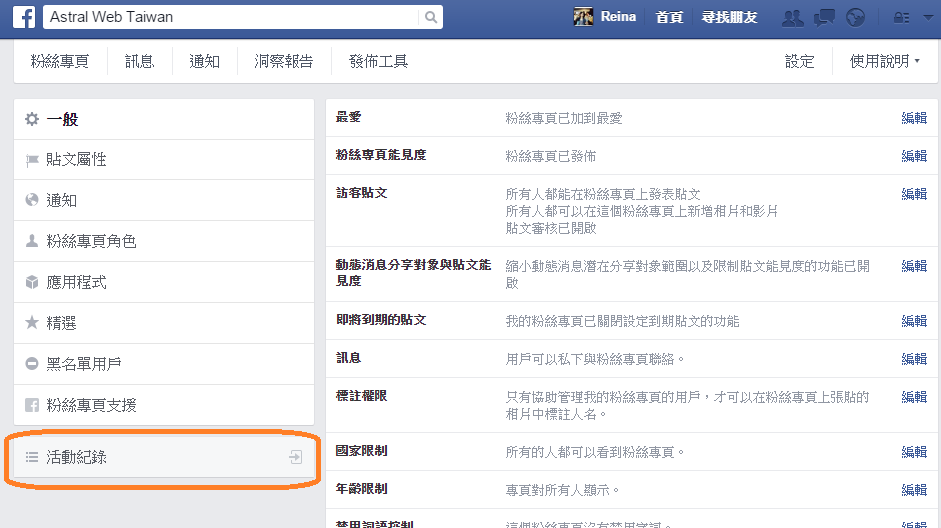Click 編輯 for 國家限制
941x528 pixels.
[914, 452]
